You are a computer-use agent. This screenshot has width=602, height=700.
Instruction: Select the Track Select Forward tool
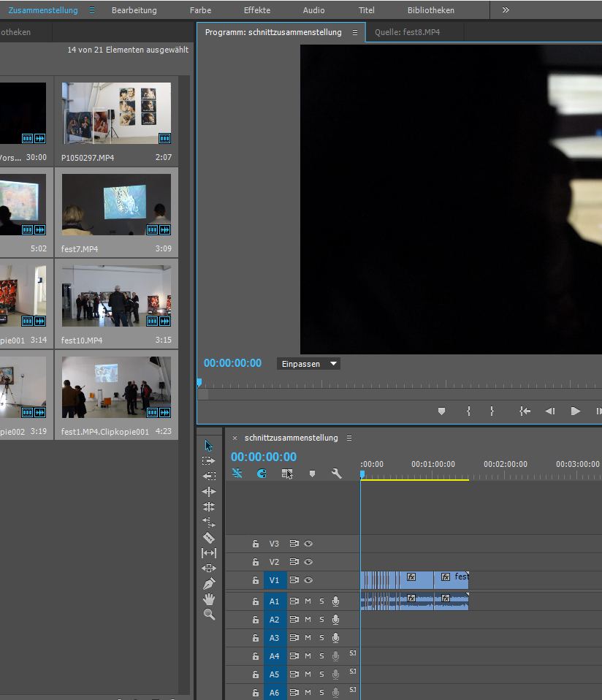click(209, 460)
